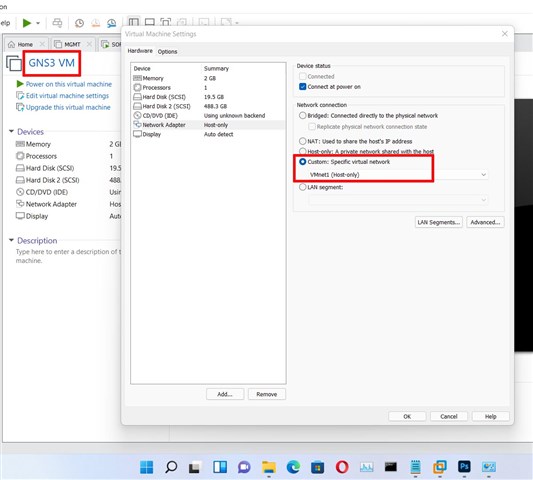This screenshot has width=533, height=480.
Task: Click the Full Screen mode toolbar icon
Action: tap(166, 22)
